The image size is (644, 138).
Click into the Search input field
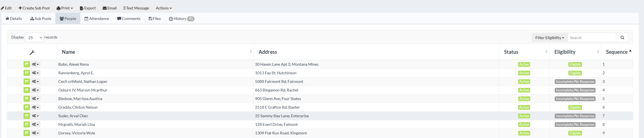[x=592, y=38]
